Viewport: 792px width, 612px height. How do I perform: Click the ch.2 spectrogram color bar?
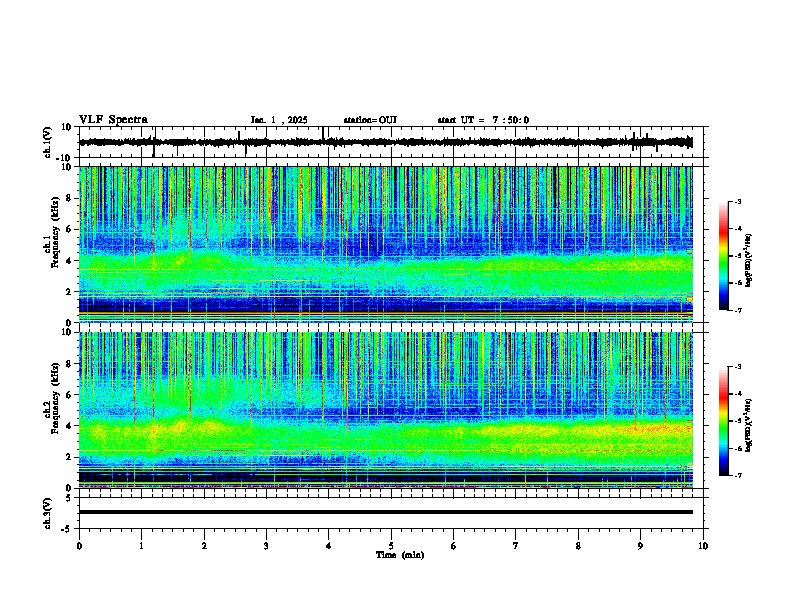[723, 421]
